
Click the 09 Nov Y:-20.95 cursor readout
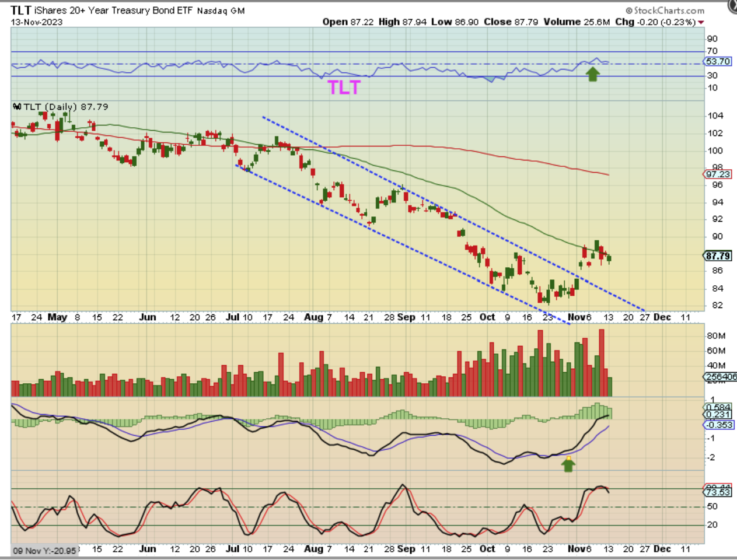[x=44, y=551]
